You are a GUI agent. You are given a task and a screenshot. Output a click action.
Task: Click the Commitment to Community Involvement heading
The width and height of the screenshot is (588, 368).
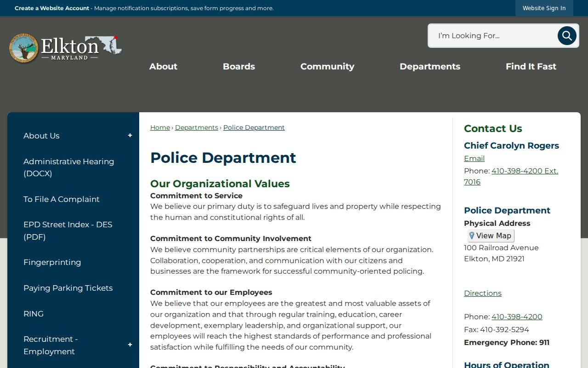click(231, 238)
